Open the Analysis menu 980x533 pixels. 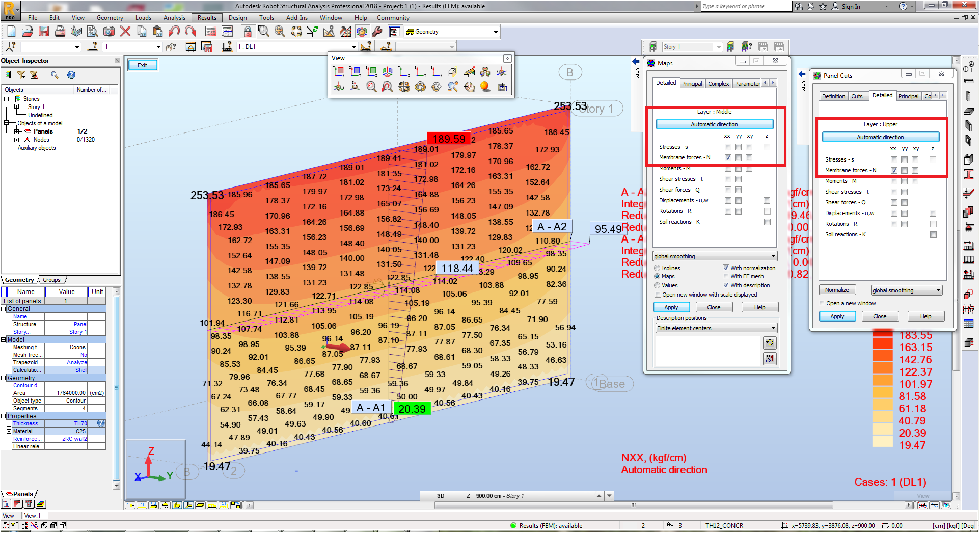[x=174, y=18]
